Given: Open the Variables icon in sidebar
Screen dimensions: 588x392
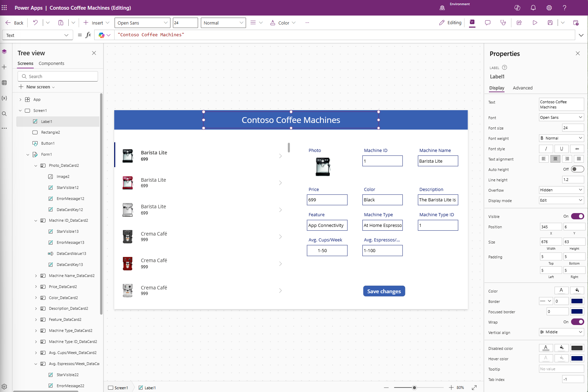Looking at the screenshot, I should [x=4, y=98].
